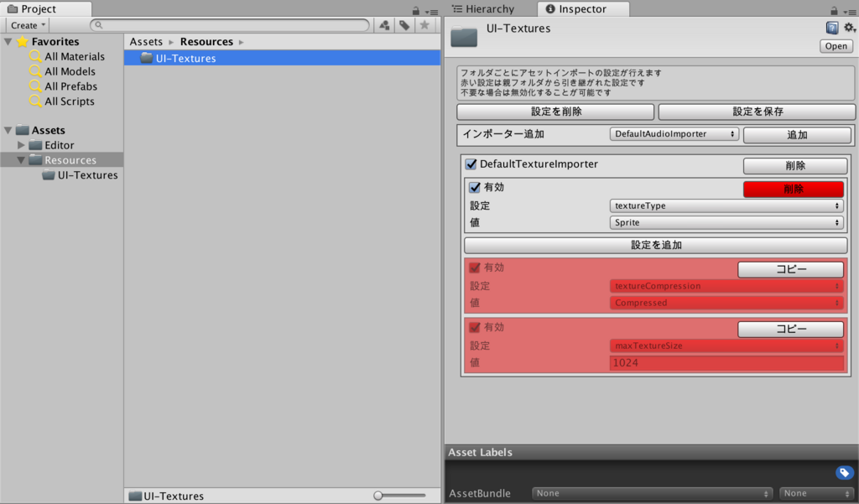This screenshot has width=859, height=504.
Task: Click the large UI-Textures folder icon in Inspector
Action: [x=464, y=37]
